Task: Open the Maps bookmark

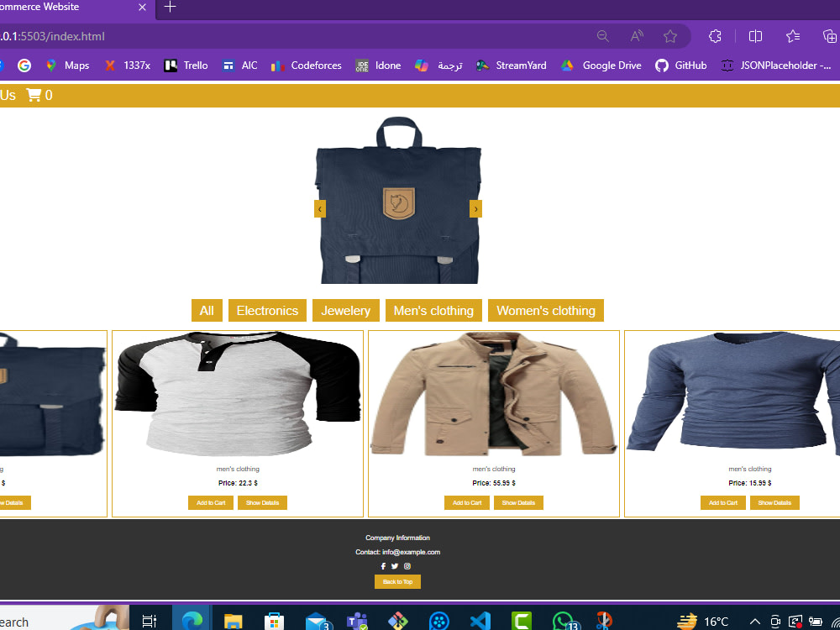Action: 67,66
